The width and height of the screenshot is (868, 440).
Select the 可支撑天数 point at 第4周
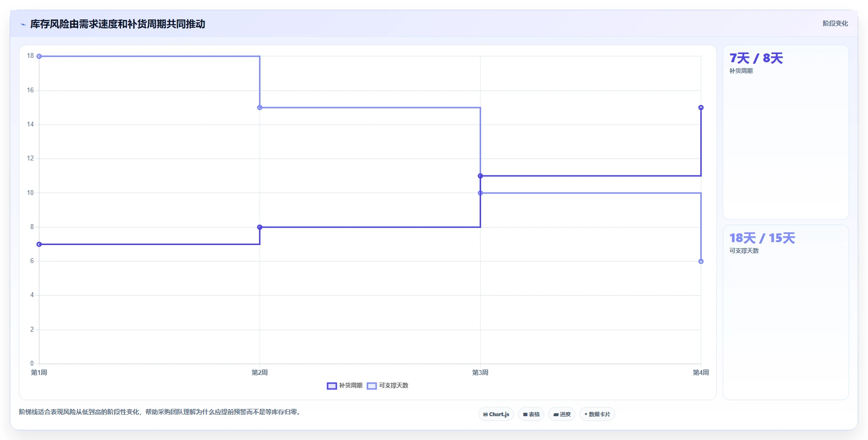701,262
